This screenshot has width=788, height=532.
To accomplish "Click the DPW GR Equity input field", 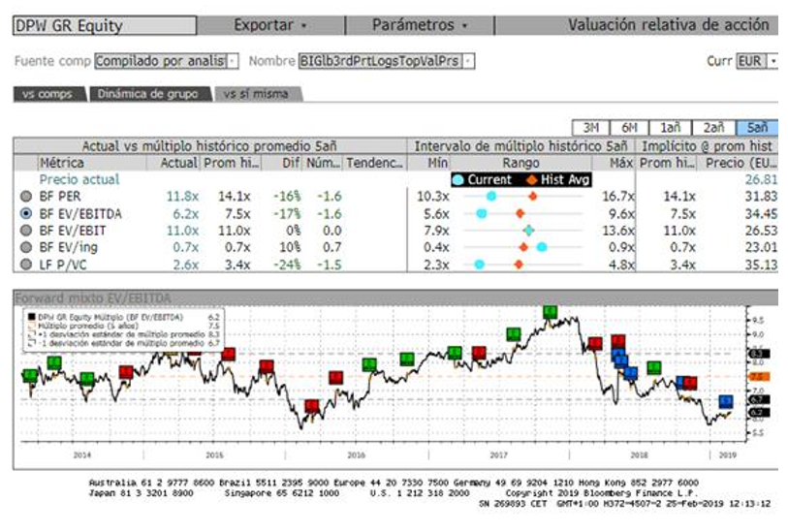I will tap(105, 25).
